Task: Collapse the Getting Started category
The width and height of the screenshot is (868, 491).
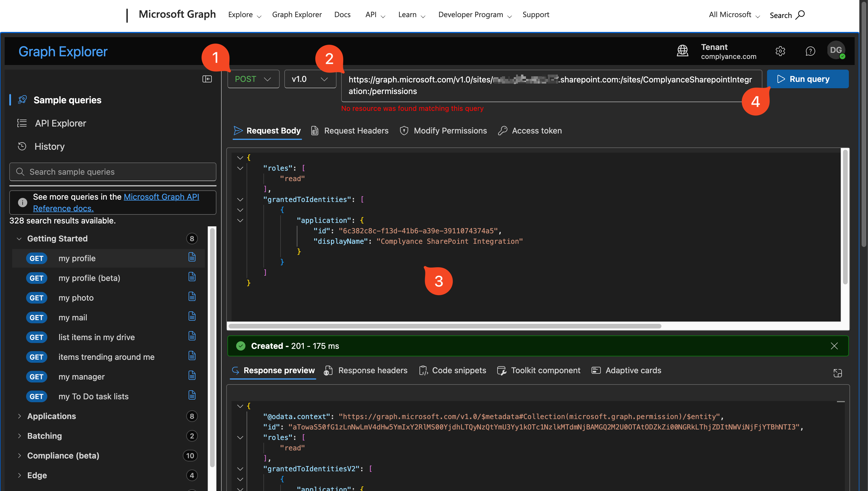Action: (x=19, y=239)
